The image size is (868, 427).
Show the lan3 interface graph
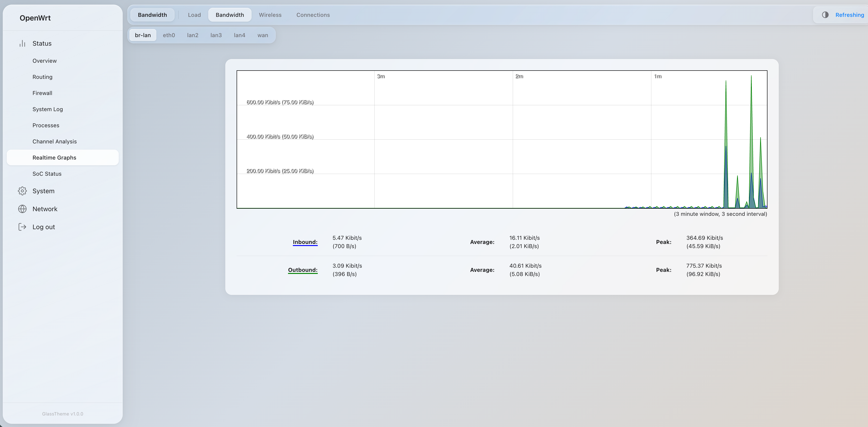click(216, 35)
